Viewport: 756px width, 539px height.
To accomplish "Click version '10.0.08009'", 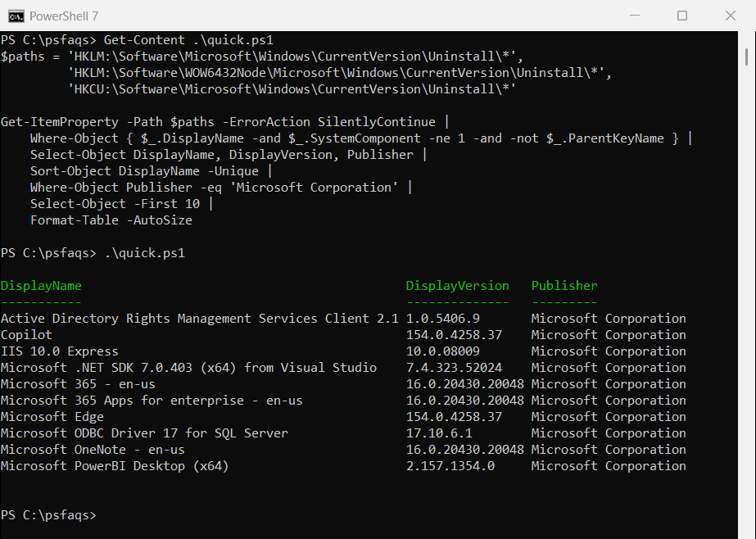I will [442, 351].
